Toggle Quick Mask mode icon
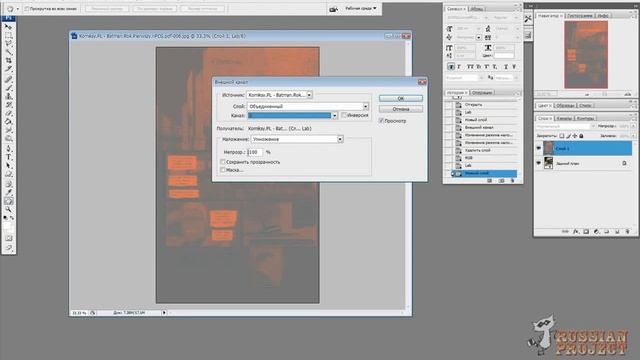This screenshot has width=640, height=360. click(8, 238)
